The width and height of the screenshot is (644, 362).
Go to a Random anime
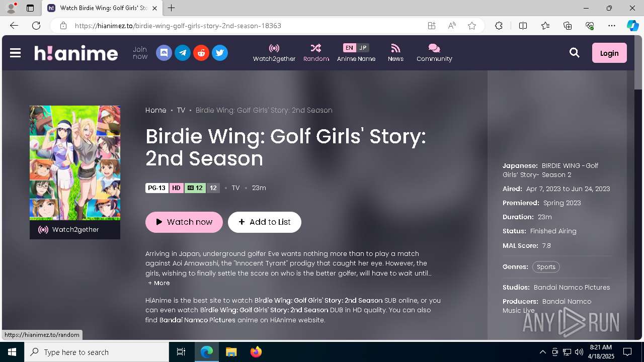[x=316, y=53]
